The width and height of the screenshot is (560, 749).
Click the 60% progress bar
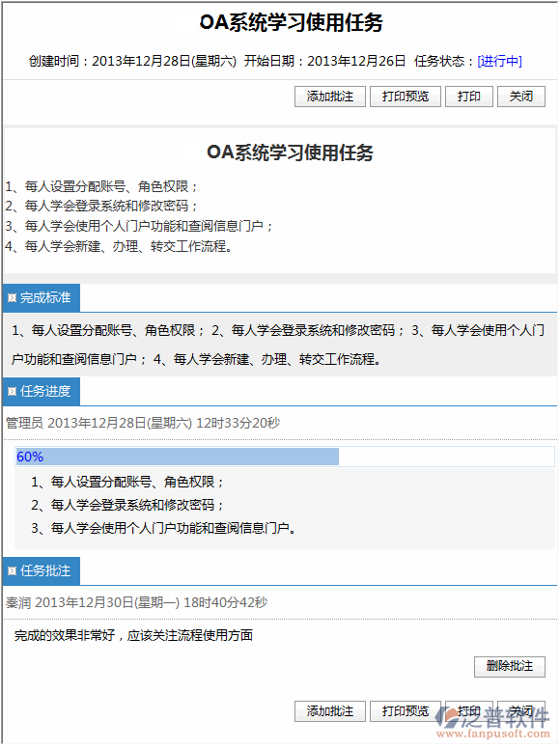point(285,457)
